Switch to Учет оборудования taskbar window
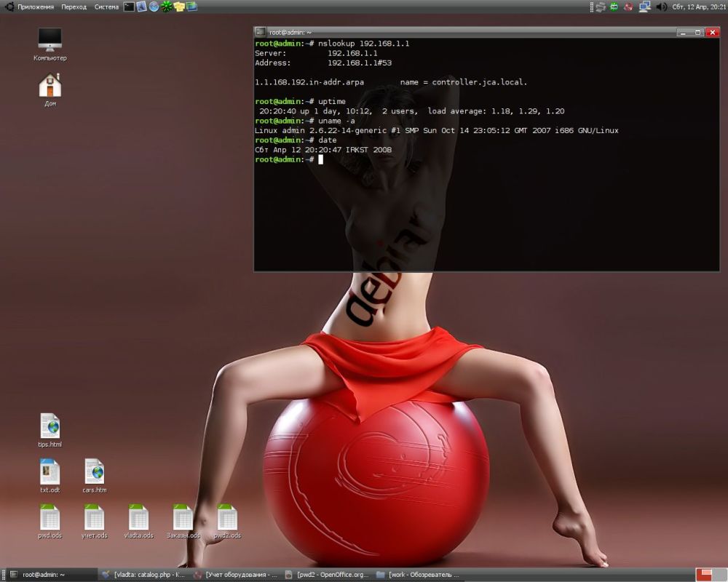 pos(237,575)
